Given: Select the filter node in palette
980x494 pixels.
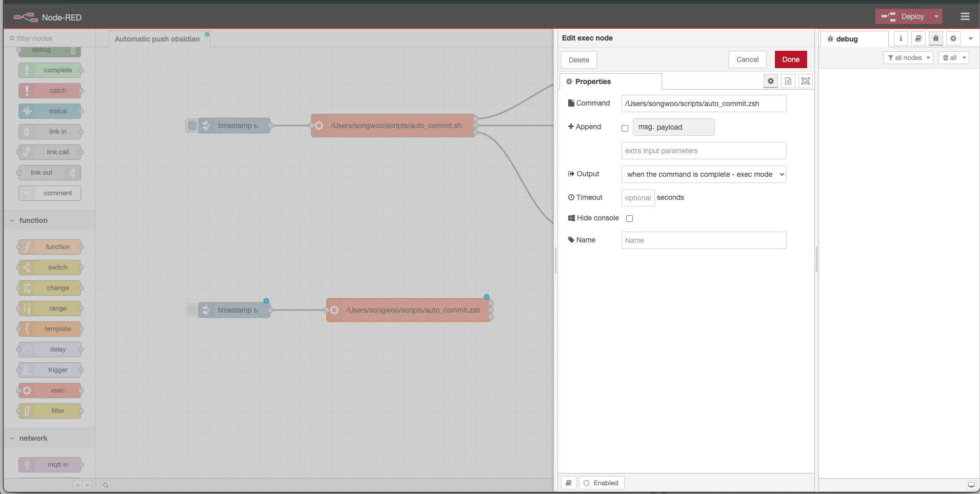Looking at the screenshot, I should (50, 411).
